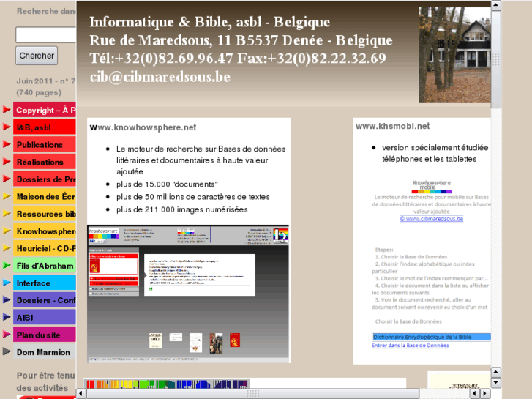
Task: Open the Réalisations menu item
Action: click(45, 162)
